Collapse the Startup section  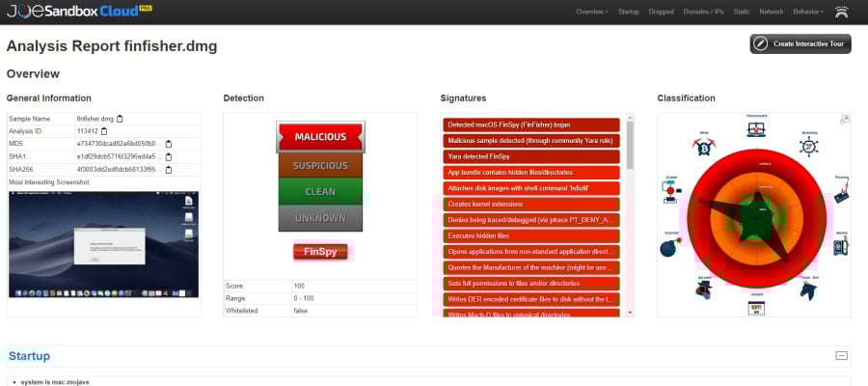pos(841,355)
